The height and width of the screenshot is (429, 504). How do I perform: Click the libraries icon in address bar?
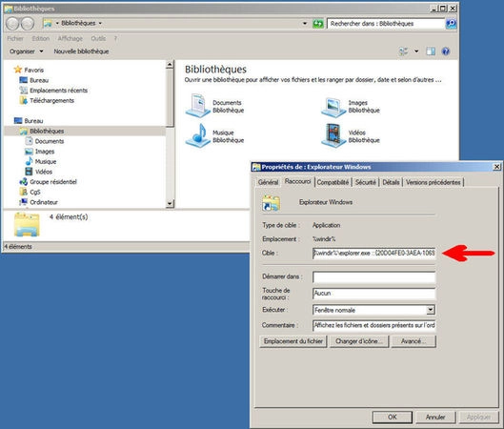[48, 23]
